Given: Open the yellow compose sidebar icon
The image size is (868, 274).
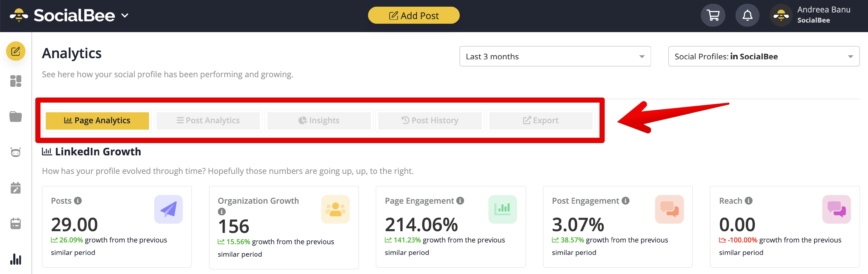Looking at the screenshot, I should (x=16, y=51).
